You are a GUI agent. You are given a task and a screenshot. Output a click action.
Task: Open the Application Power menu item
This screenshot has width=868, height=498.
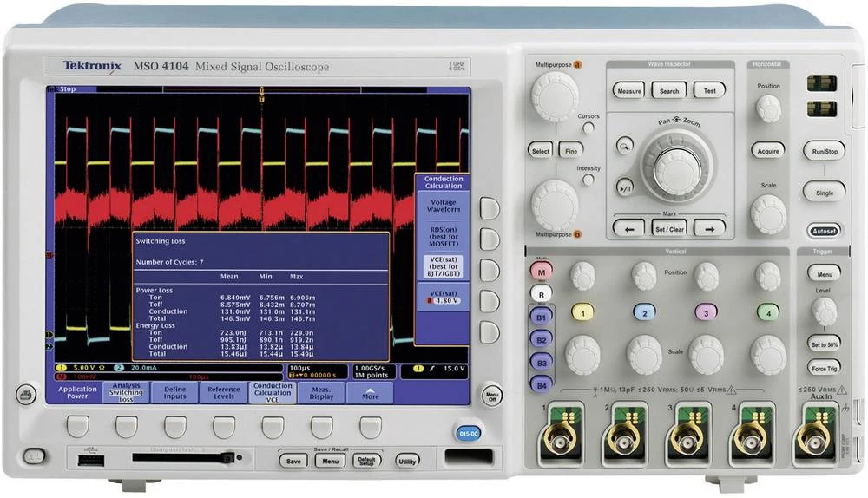click(x=77, y=393)
